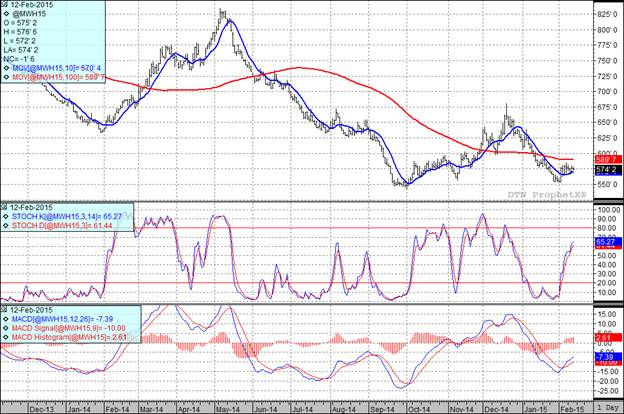This screenshot has width=624, height=414.
Task: Select the blue -7.39 MACD value tag
Action: 607,357
